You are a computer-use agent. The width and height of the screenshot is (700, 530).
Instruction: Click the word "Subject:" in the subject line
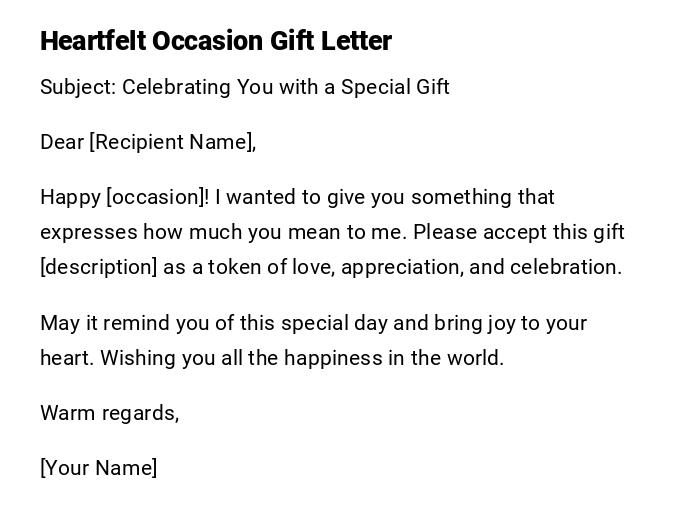pyautogui.click(x=78, y=87)
